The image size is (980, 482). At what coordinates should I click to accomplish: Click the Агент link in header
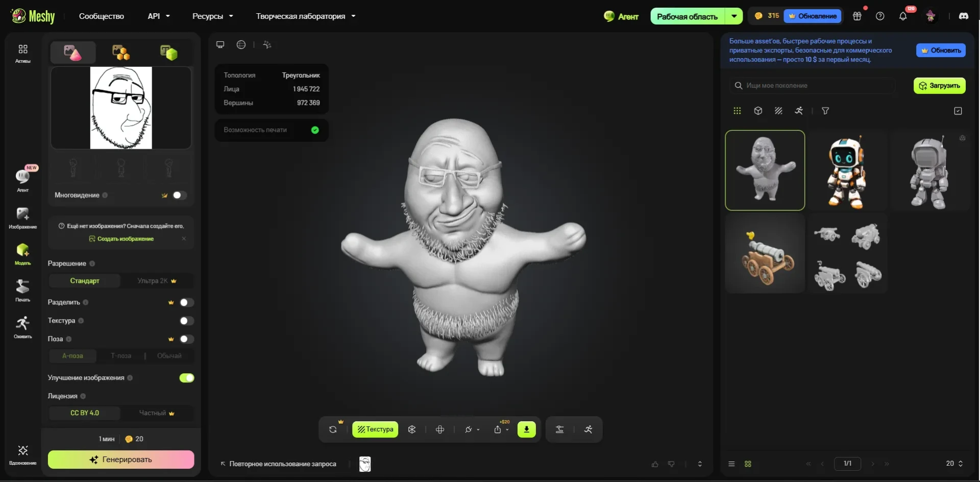click(x=621, y=16)
